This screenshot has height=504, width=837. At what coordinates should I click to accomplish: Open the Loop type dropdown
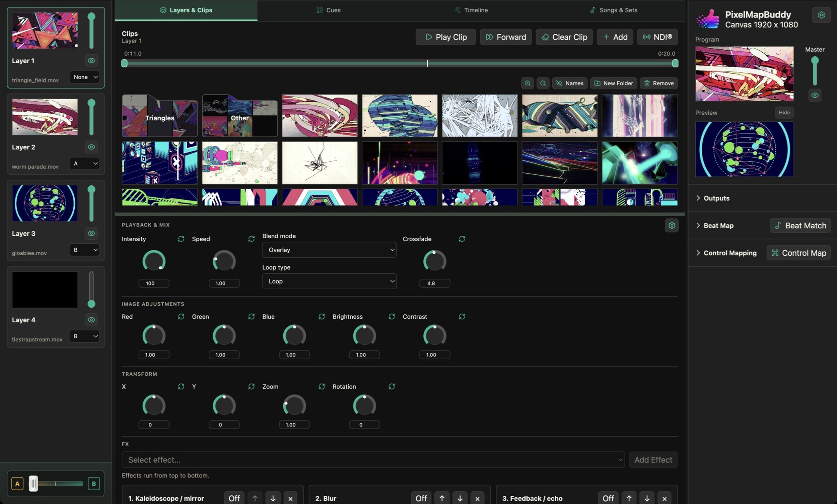pos(329,281)
